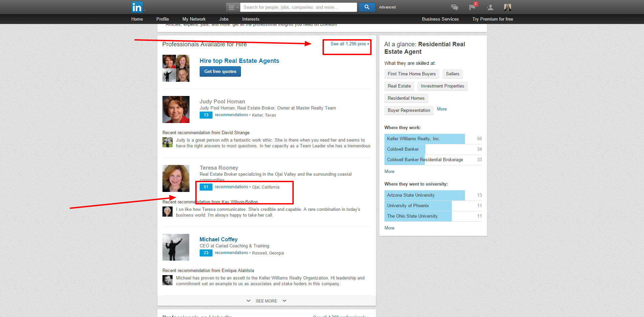Viewport: 644px width, 317px height.
Task: Click the add connections icon
Action: (490, 7)
